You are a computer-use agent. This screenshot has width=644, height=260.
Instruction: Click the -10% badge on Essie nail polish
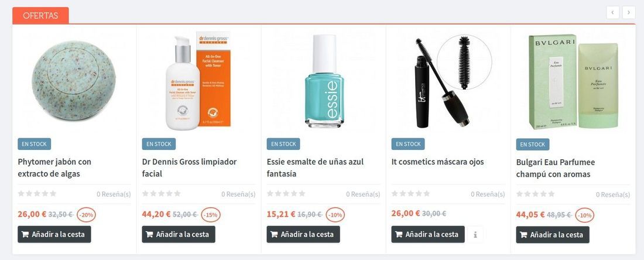point(335,215)
